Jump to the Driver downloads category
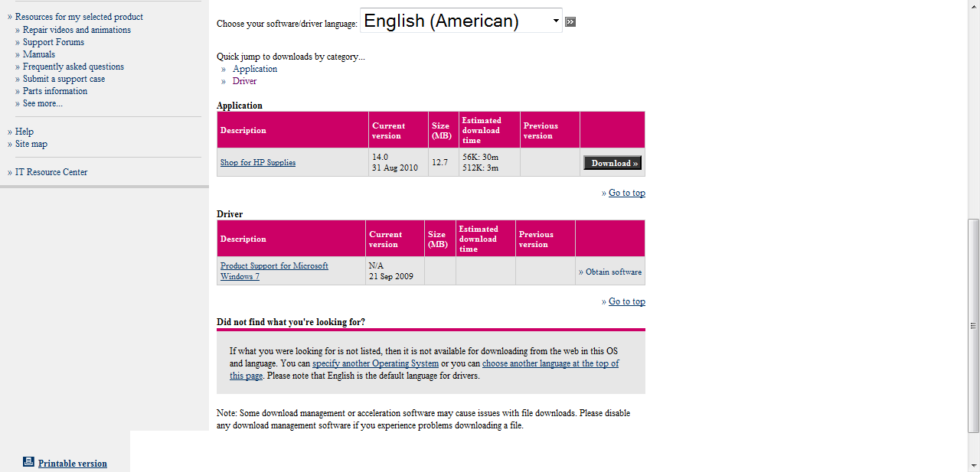Viewport: 980px width, 472px height. tap(244, 81)
